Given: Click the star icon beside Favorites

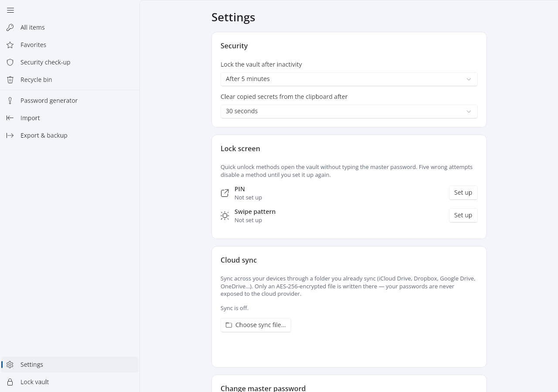Looking at the screenshot, I should pos(10,45).
